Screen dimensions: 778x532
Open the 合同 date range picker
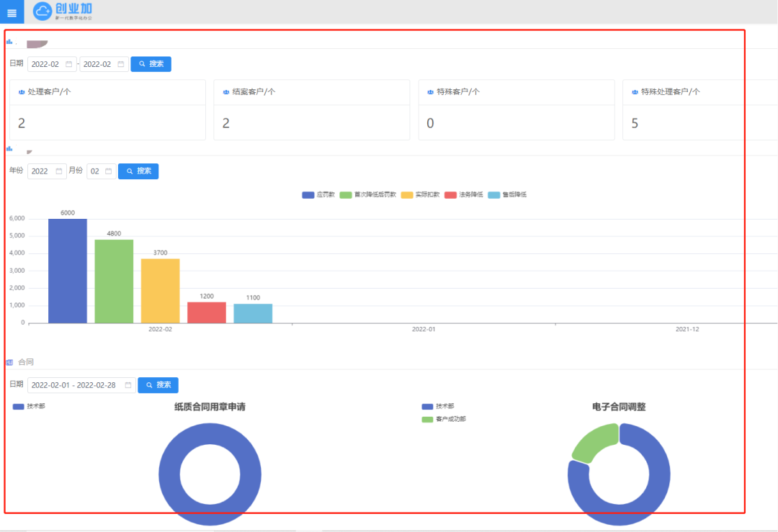pyautogui.click(x=81, y=385)
